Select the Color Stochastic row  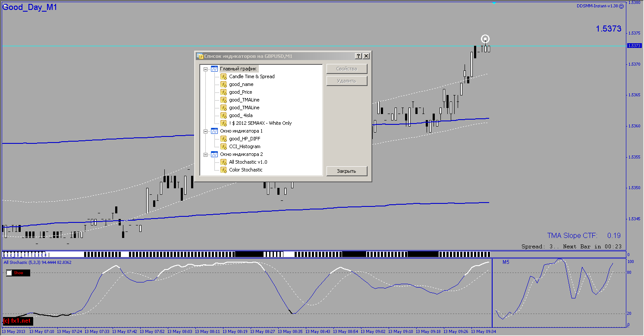click(x=246, y=170)
